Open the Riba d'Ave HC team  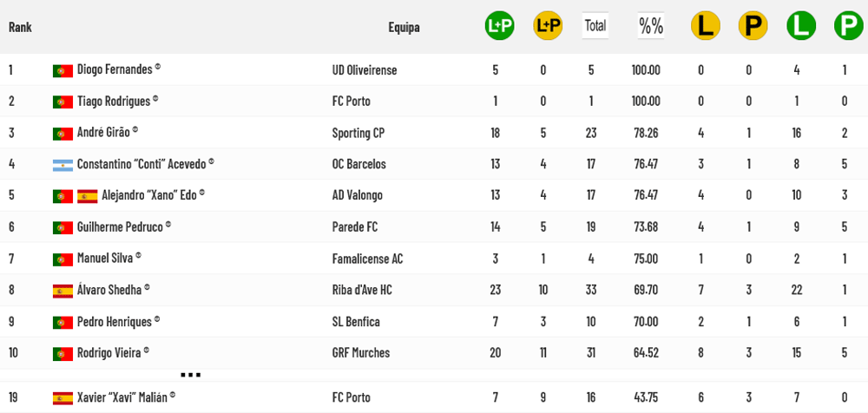point(362,290)
